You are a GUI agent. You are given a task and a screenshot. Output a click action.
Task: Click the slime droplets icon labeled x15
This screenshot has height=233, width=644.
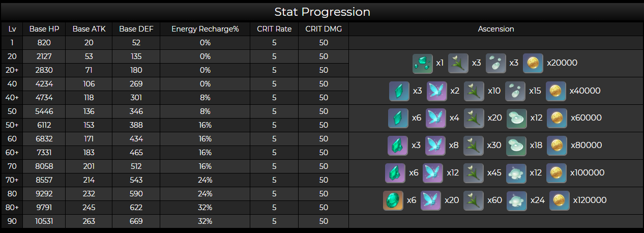click(515, 91)
